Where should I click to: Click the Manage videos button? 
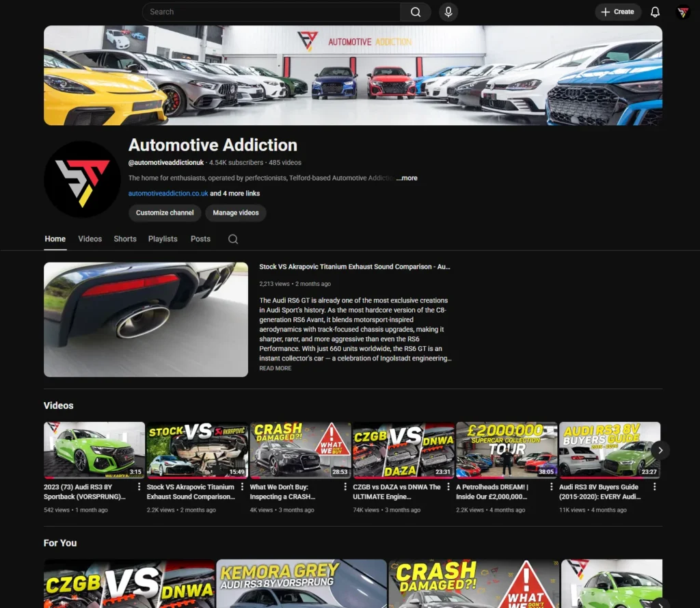235,213
